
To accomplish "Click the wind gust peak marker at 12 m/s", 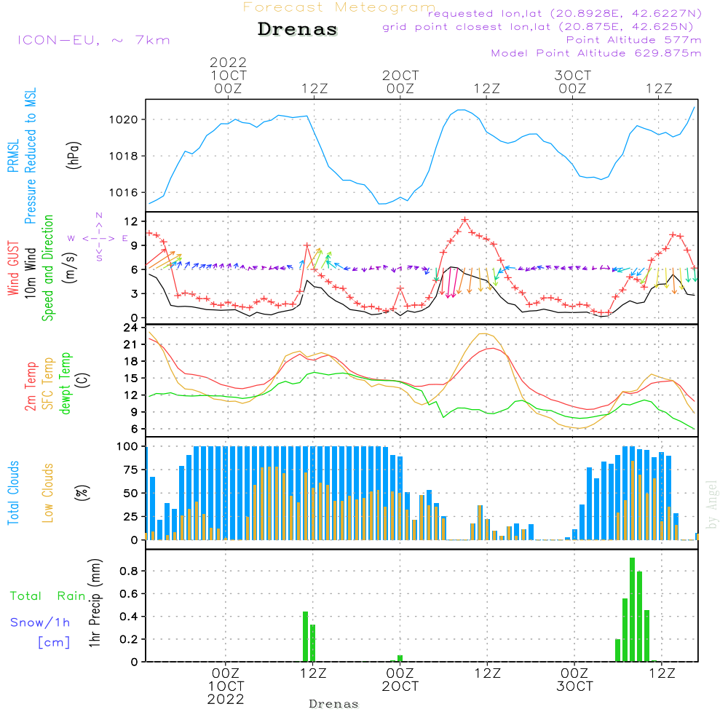I will tap(464, 220).
